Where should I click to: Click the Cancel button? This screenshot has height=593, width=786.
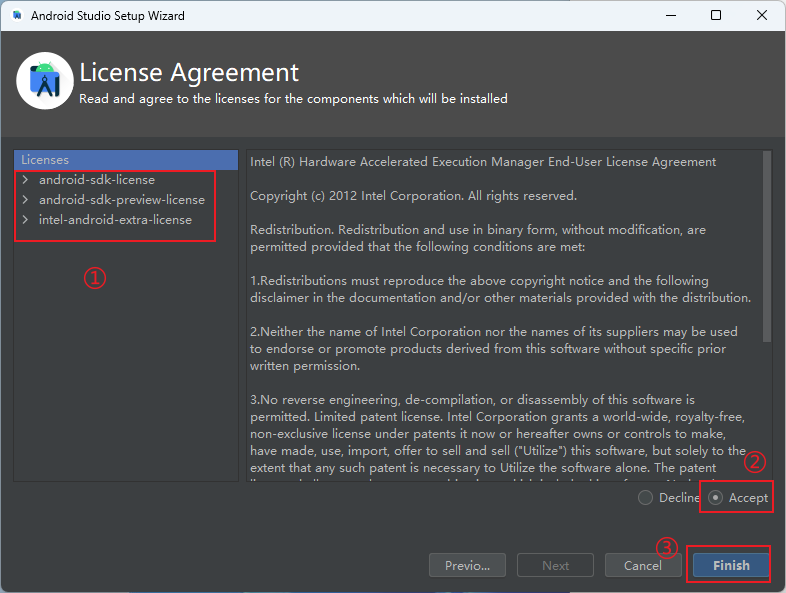pos(643,565)
